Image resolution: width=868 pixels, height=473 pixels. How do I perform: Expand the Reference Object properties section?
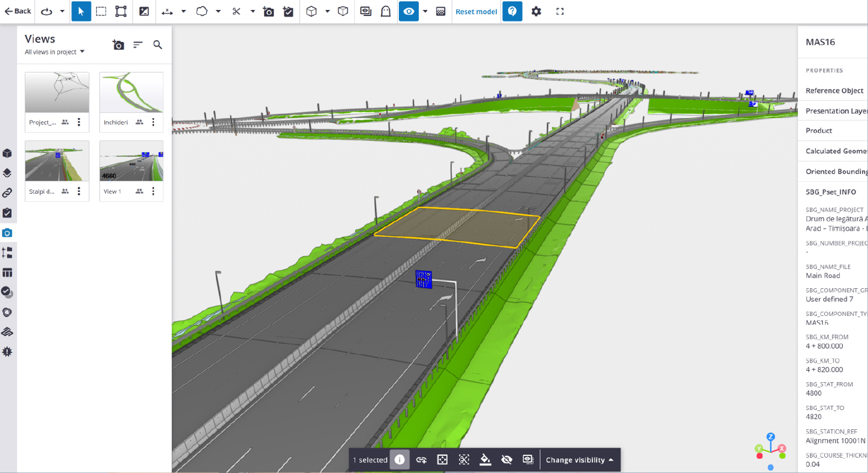(833, 90)
